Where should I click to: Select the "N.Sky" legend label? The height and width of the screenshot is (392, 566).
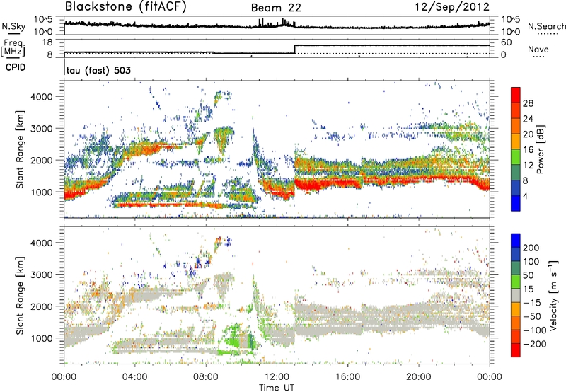tap(13, 27)
